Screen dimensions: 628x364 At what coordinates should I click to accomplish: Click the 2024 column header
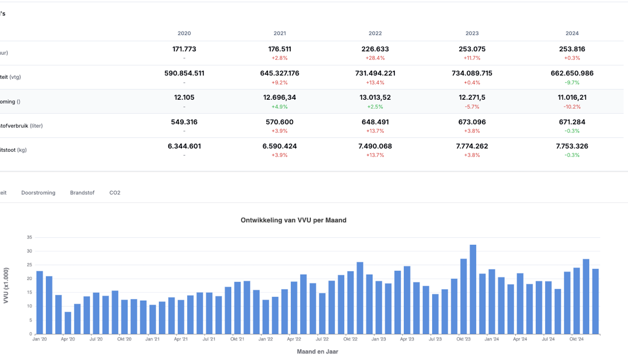tap(572, 33)
